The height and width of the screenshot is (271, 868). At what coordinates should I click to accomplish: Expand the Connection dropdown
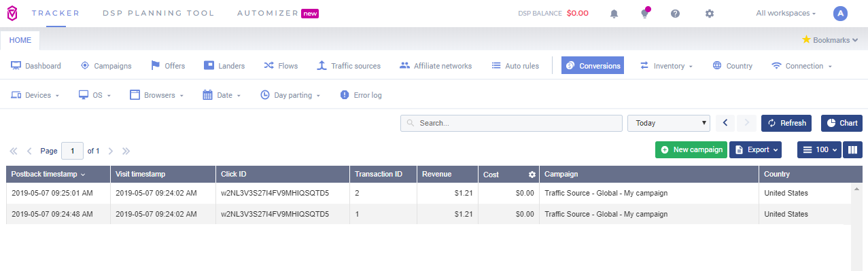pyautogui.click(x=802, y=66)
